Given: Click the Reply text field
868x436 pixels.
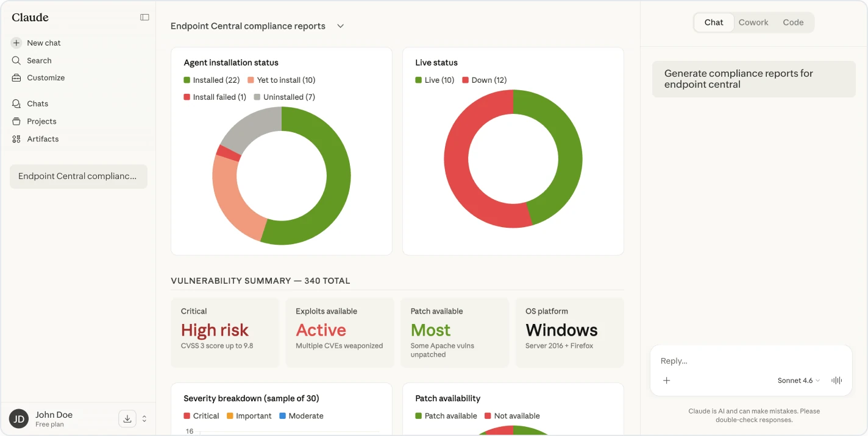Looking at the screenshot, I should click(751, 361).
